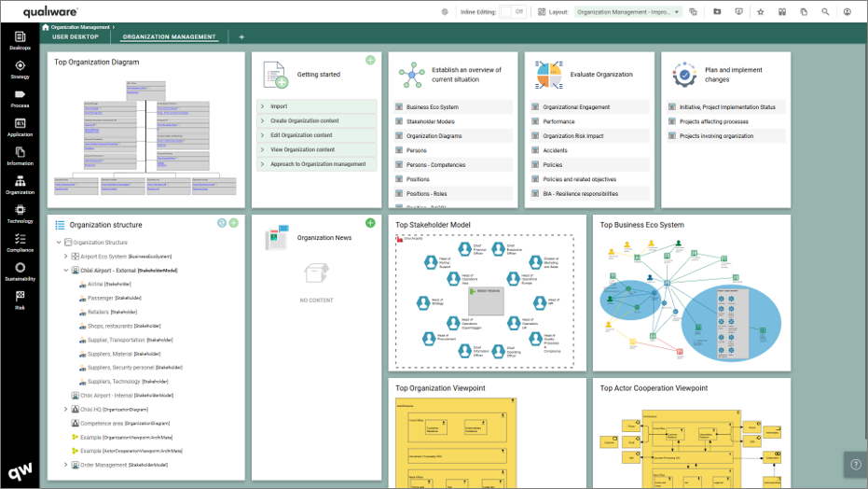Image resolution: width=868 pixels, height=489 pixels.
Task: Refresh the Organization structure tree
Action: pos(222,223)
